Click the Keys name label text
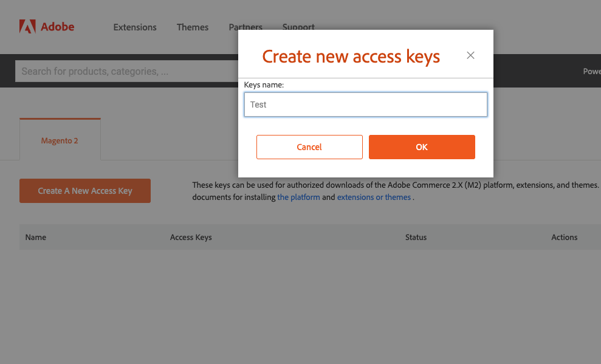601x364 pixels. click(264, 85)
